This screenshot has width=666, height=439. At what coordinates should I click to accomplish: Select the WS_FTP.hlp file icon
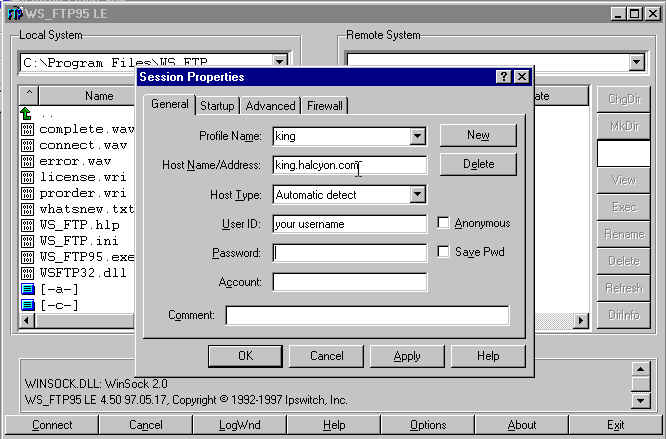(x=27, y=225)
